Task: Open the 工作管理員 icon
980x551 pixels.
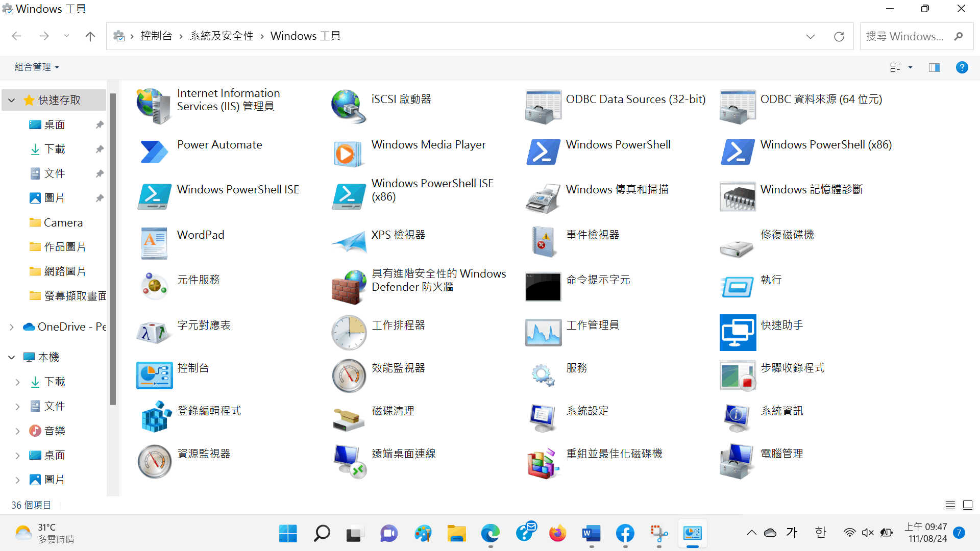Action: click(x=543, y=332)
